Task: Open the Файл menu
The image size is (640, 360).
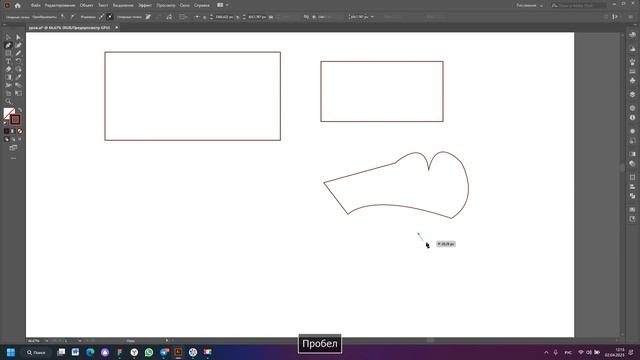Action: click(36, 5)
